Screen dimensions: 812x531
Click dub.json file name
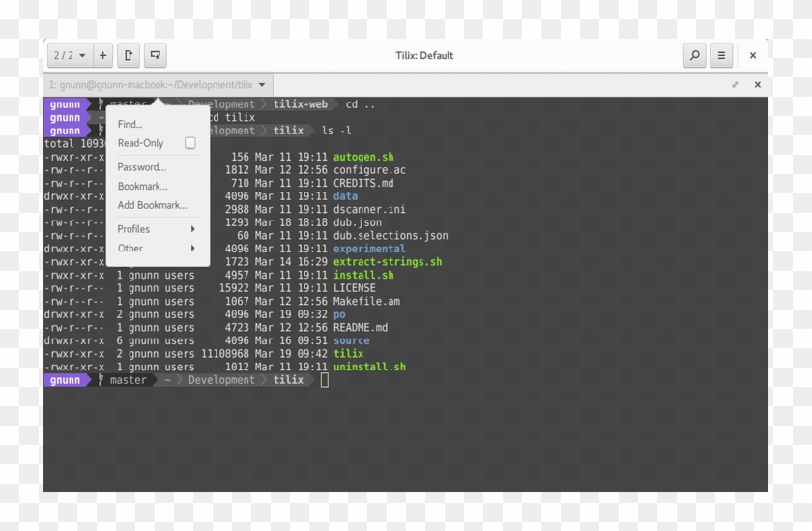(358, 222)
